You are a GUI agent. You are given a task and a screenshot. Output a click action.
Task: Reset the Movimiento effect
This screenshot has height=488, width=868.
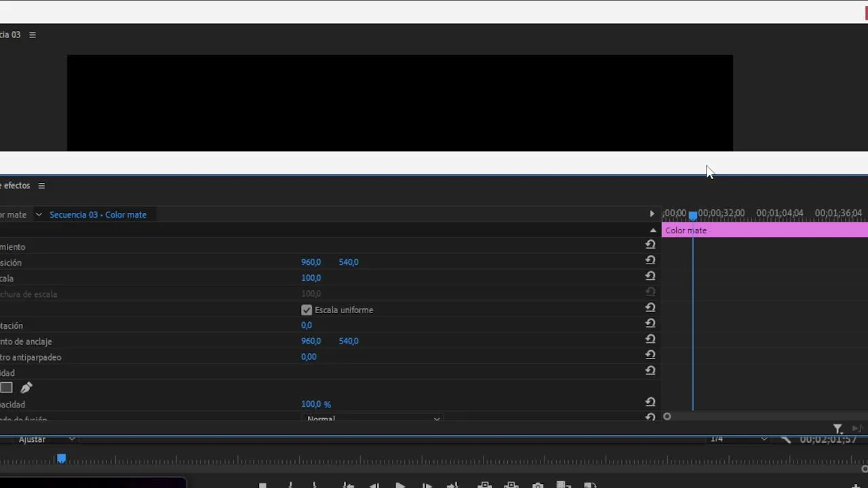[650, 245]
